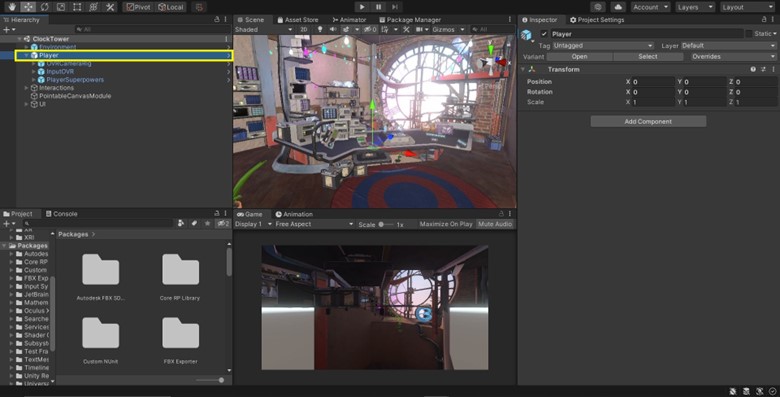Check the Static checkbox
Image resolution: width=780 pixels, height=397 pixels.
tap(748, 34)
